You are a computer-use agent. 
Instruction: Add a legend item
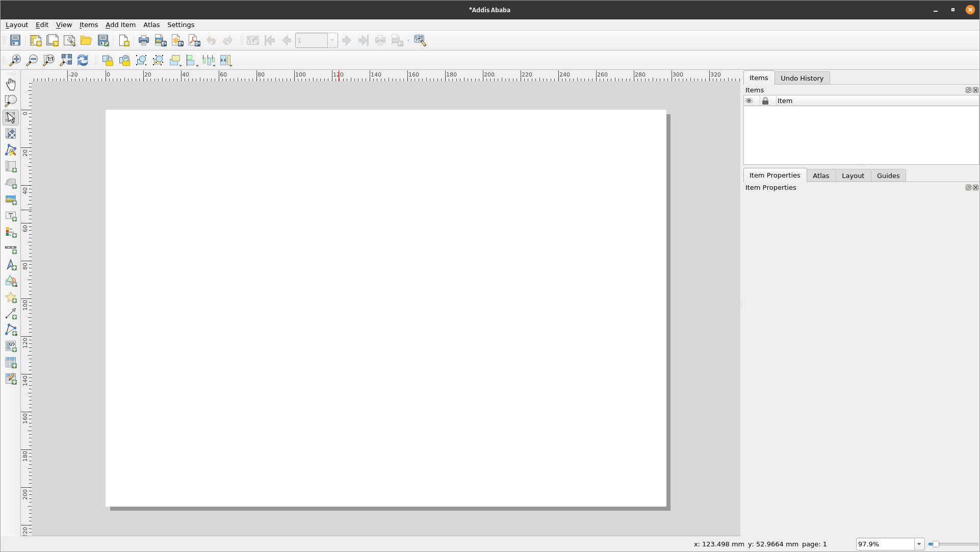coord(11,232)
